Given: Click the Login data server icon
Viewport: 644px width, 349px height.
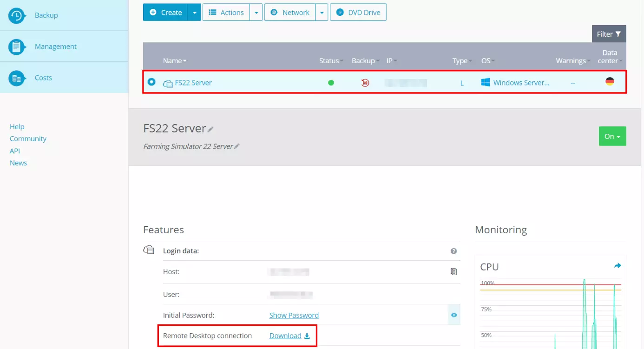Looking at the screenshot, I should point(149,250).
